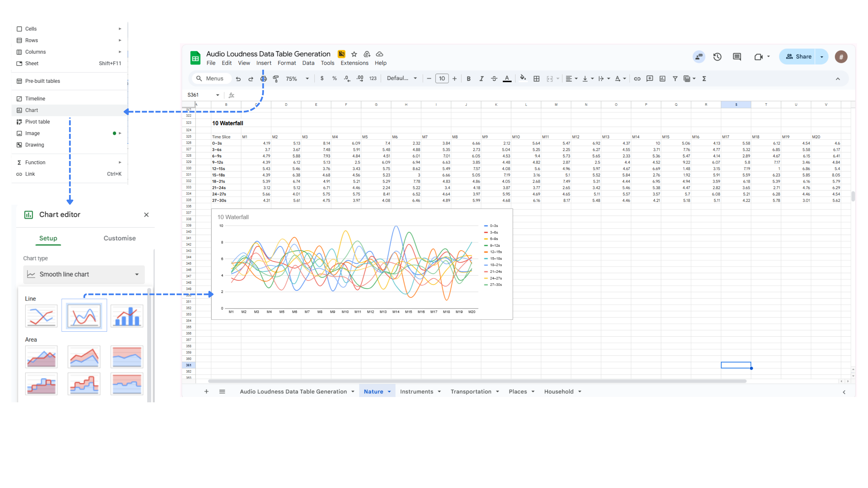The width and height of the screenshot is (868, 488).
Task: Open the comments history icon
Action: tap(737, 57)
